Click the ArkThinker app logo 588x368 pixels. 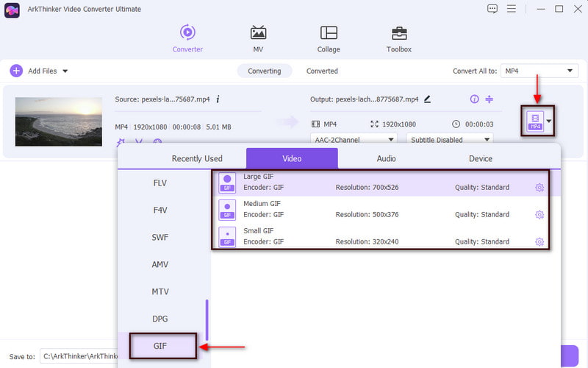click(x=12, y=10)
